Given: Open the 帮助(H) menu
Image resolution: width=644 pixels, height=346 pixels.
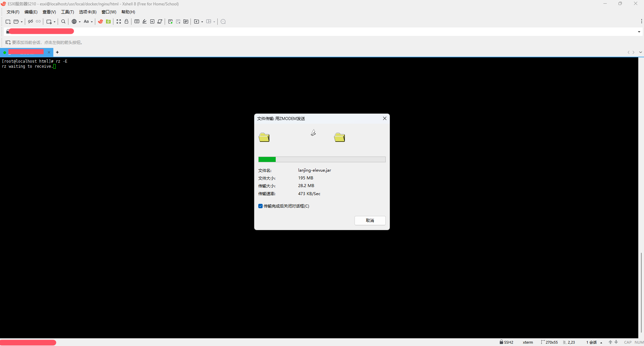Looking at the screenshot, I should (x=128, y=12).
